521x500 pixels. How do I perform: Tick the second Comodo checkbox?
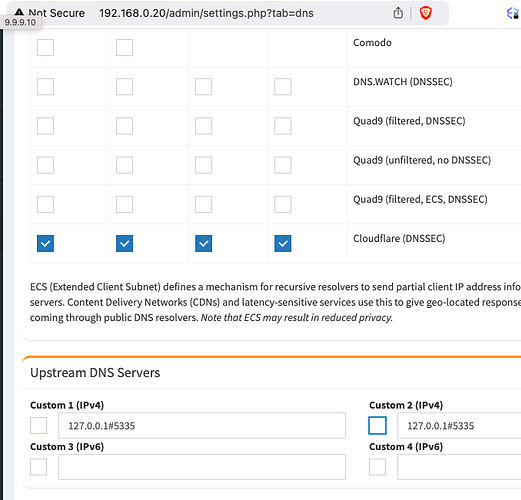(x=124, y=47)
